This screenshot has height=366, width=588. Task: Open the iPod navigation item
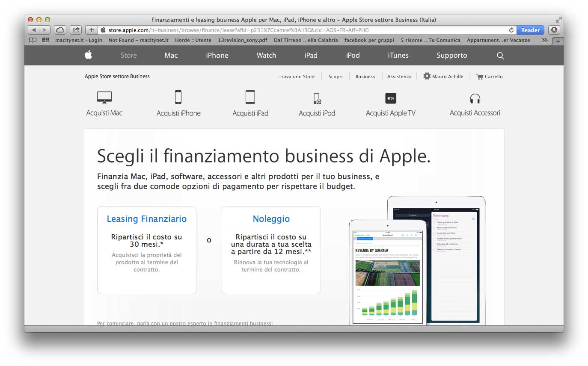353,55
